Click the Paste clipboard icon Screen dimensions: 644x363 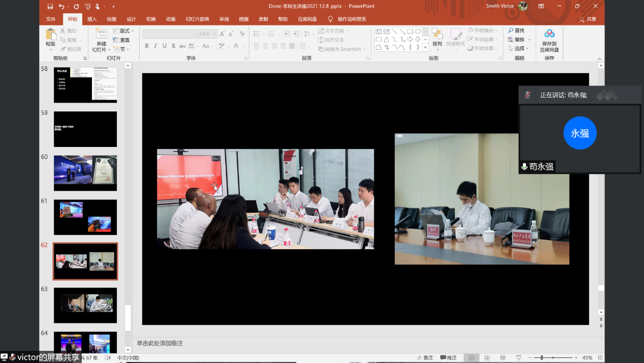click(x=50, y=35)
